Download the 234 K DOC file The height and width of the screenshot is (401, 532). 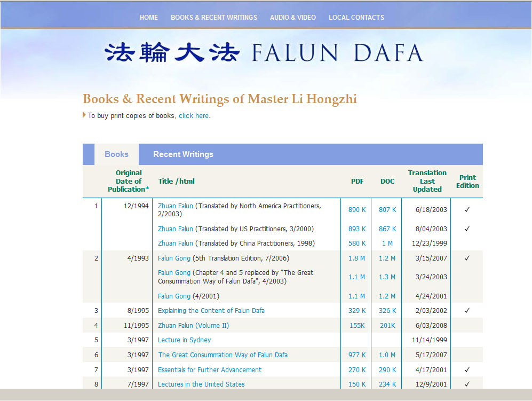tap(387, 384)
